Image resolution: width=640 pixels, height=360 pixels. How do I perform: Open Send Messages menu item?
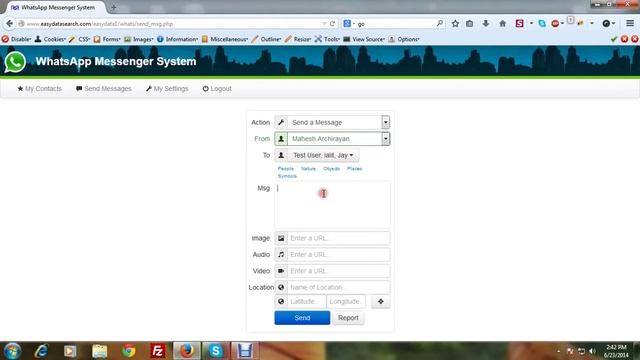[104, 89]
